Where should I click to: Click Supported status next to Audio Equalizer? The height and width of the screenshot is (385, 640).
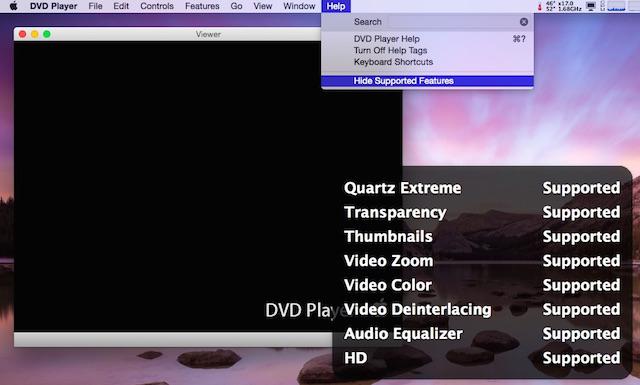[581, 334]
